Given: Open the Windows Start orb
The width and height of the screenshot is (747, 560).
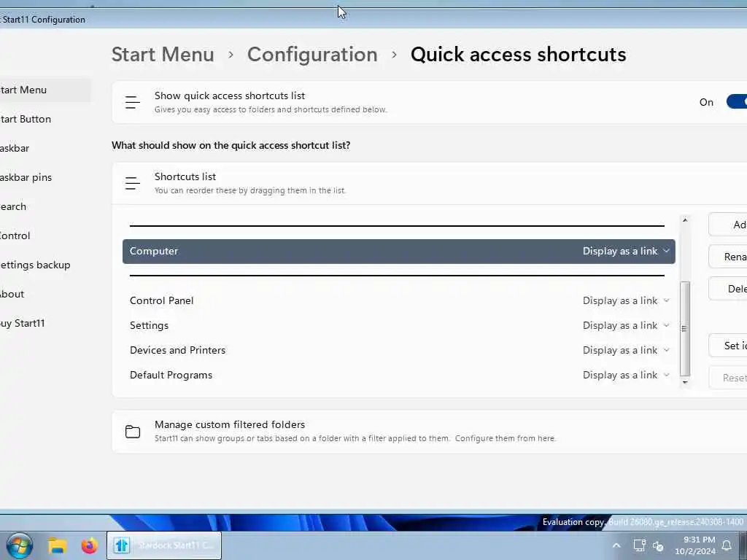Looking at the screenshot, I should (x=20, y=545).
